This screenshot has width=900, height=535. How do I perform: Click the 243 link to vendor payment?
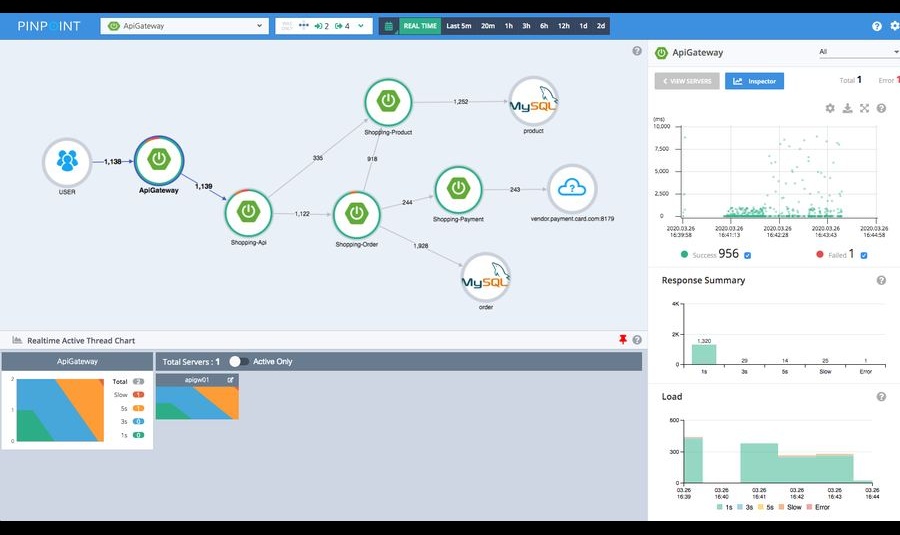click(x=515, y=189)
